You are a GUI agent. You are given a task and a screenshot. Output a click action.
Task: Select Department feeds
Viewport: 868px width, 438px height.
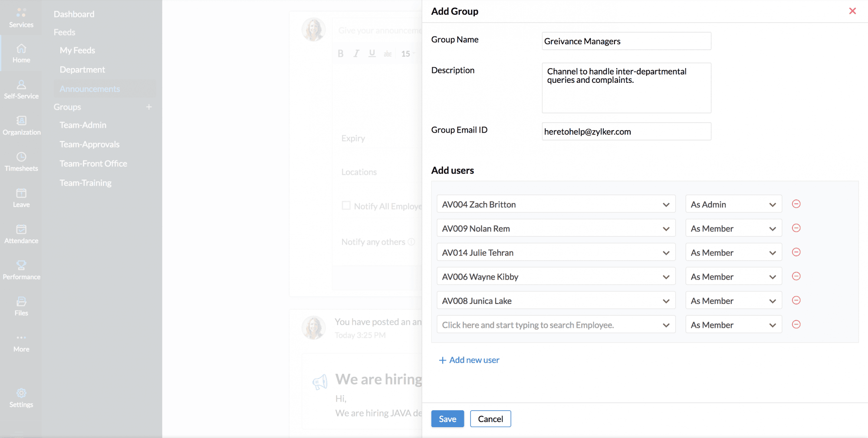coord(82,69)
